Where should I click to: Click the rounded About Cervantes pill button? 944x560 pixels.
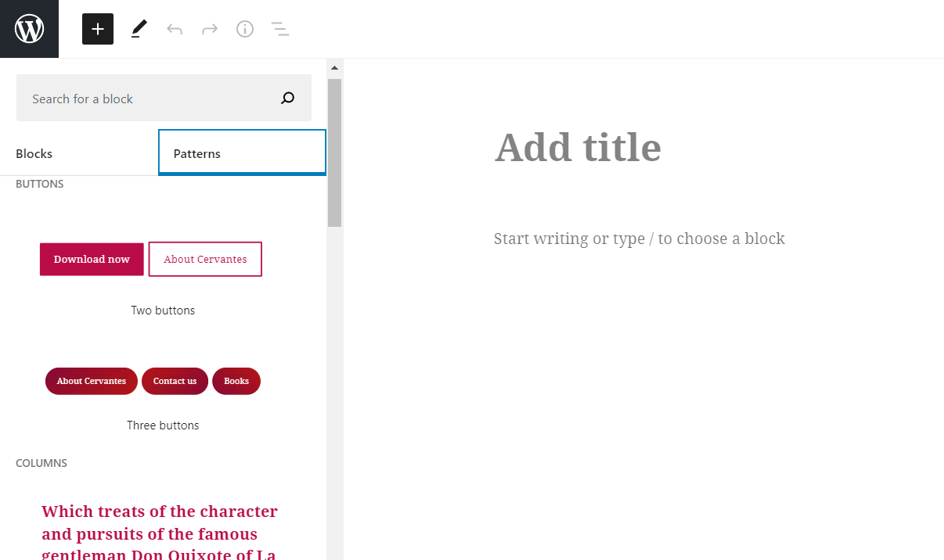[x=92, y=381]
